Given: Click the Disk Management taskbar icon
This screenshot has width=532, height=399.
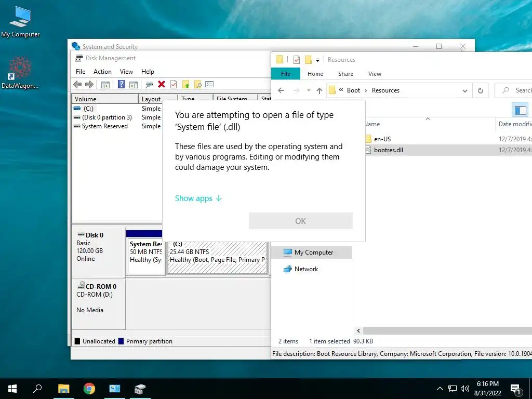Looking at the screenshot, I should click(140, 389).
